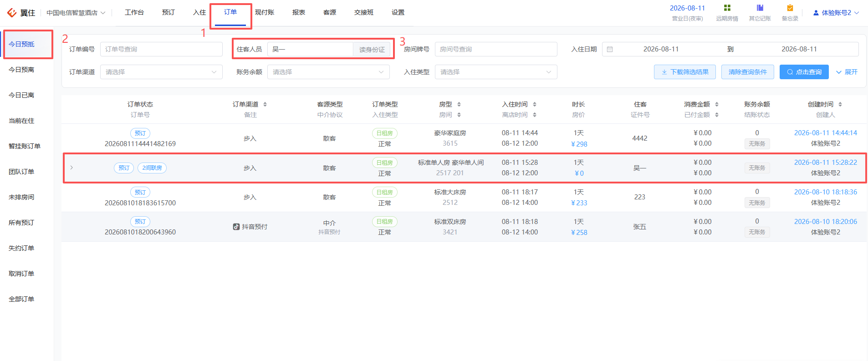Click the calendar icon in 入住日期 field
The height and width of the screenshot is (361, 868).
coord(610,49)
